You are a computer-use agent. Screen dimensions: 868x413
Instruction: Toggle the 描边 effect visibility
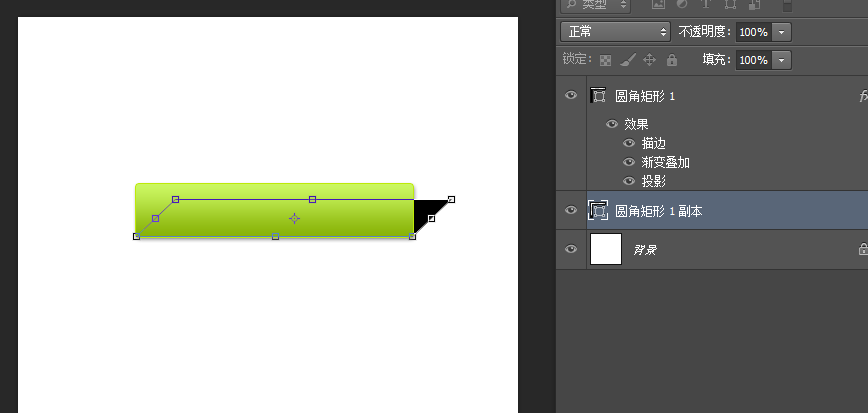pos(629,143)
